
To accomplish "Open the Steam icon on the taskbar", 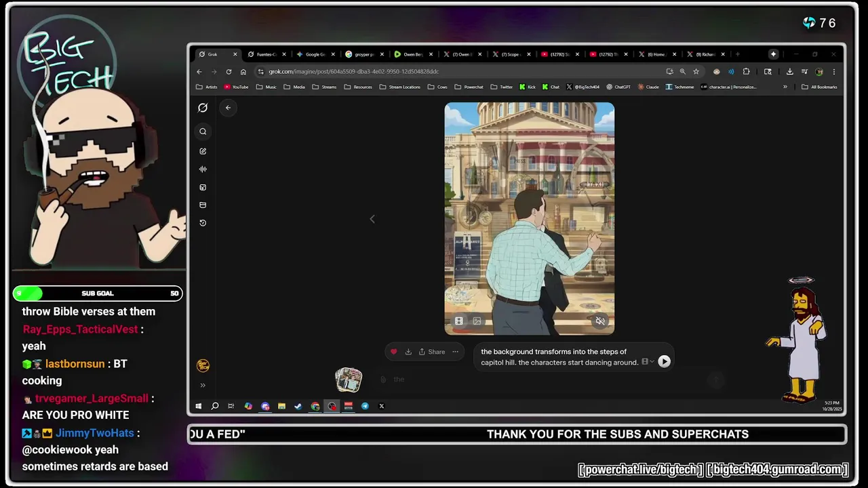I will pos(298,406).
